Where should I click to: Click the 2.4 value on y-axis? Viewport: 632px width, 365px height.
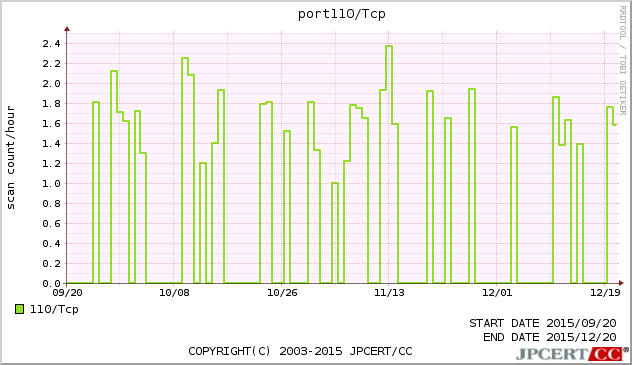[51, 44]
